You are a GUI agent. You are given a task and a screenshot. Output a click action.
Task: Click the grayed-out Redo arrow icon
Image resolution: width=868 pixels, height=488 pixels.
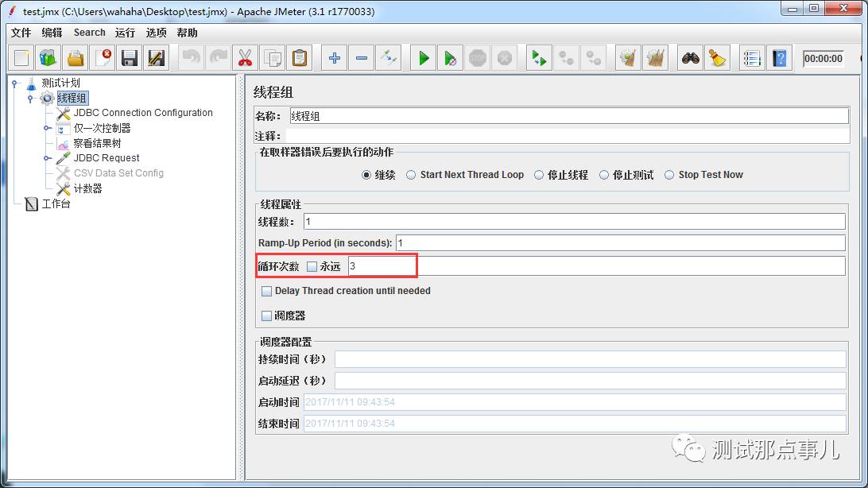219,58
